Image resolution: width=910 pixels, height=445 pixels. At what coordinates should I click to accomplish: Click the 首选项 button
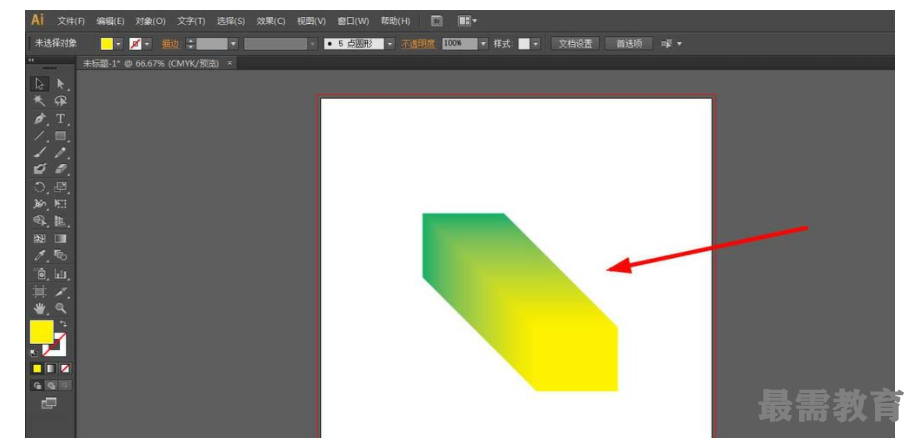click(x=629, y=44)
